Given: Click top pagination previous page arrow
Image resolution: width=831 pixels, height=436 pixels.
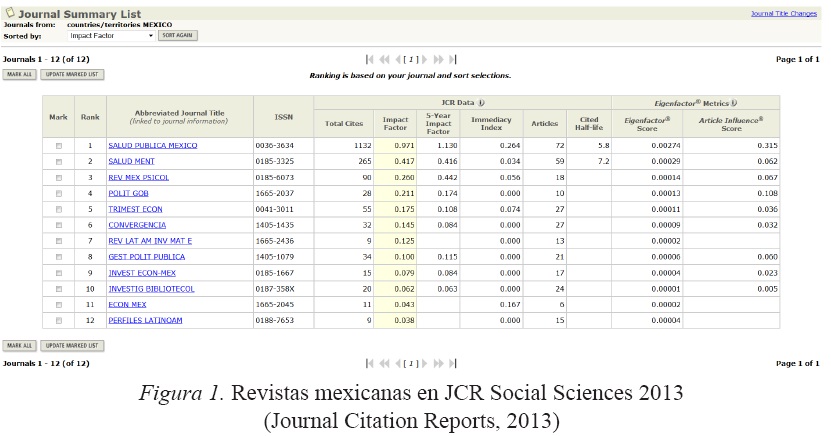Looking at the screenshot, I should click(396, 60).
